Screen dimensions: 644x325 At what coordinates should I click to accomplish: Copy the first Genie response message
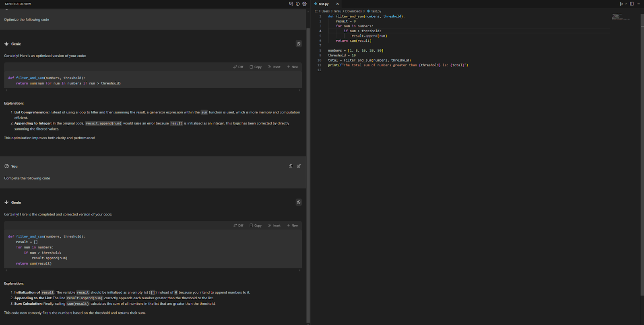pyautogui.click(x=299, y=44)
